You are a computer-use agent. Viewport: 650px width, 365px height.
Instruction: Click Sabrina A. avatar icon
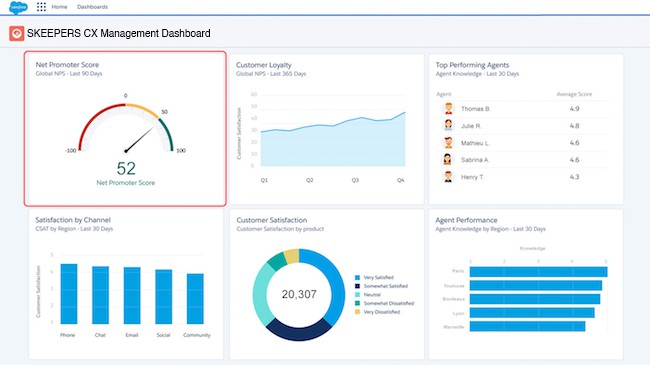[x=448, y=160]
